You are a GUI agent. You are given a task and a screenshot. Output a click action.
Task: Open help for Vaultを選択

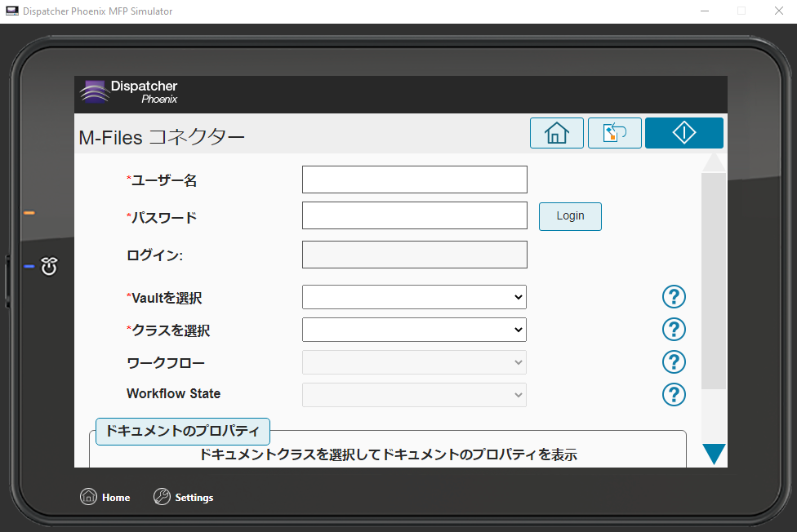[674, 297]
